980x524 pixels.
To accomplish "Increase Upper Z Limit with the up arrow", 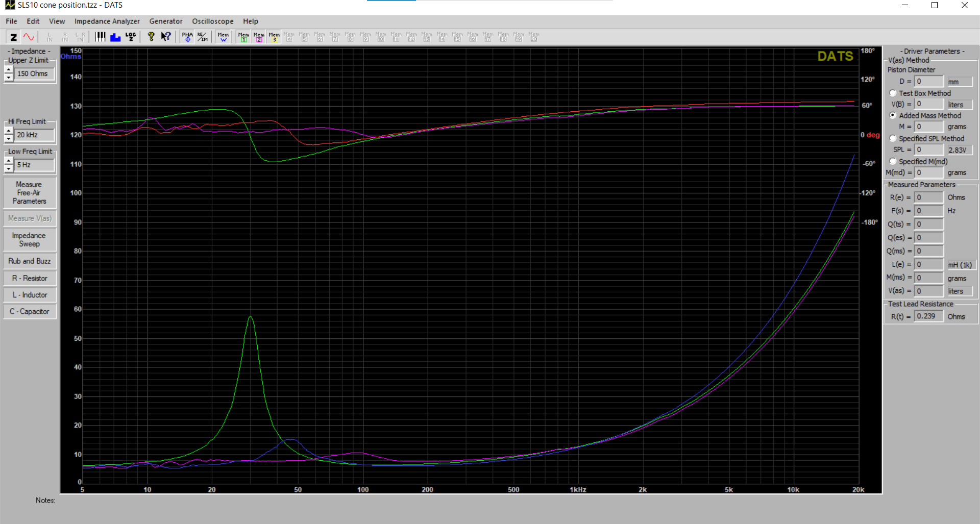I will [x=9, y=70].
